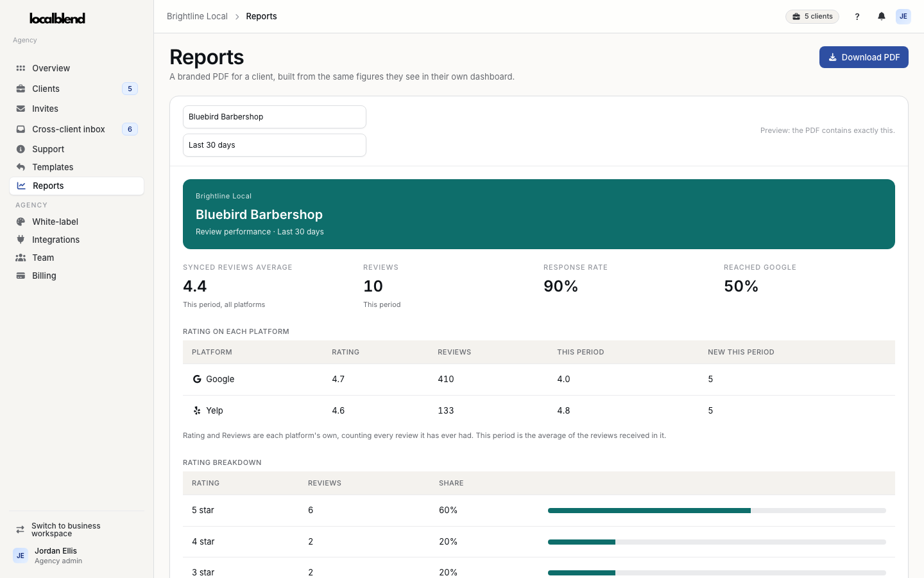Click the 5 star share progress bar
This screenshot has height=578, width=924.
(x=717, y=511)
